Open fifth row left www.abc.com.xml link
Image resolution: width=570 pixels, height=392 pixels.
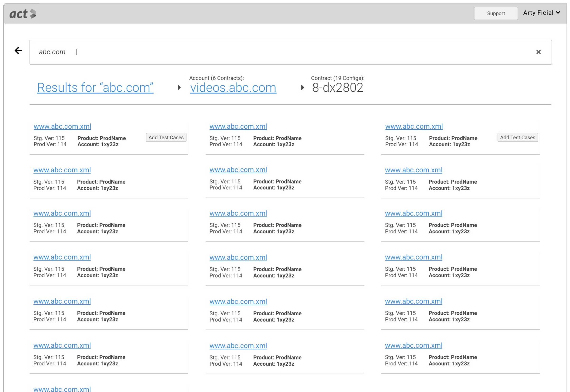62,301
